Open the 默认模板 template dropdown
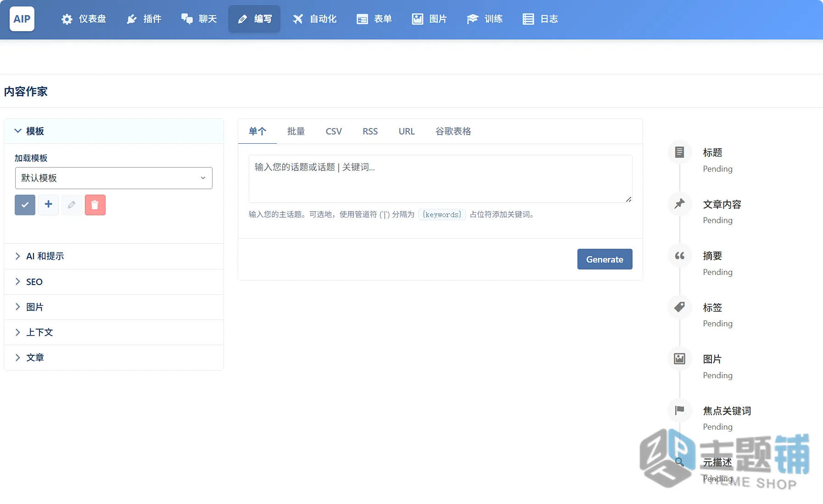 point(114,178)
